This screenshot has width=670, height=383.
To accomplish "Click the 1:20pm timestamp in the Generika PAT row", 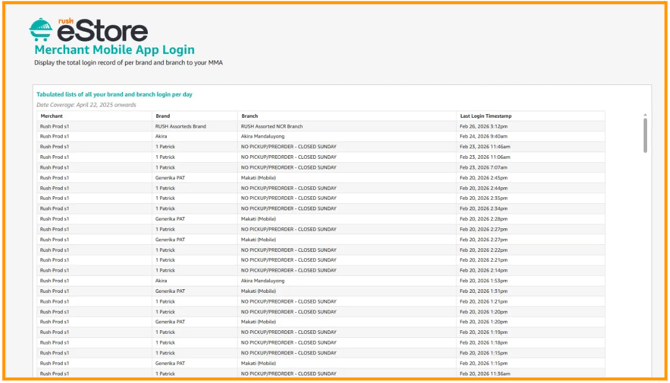I will click(484, 321).
